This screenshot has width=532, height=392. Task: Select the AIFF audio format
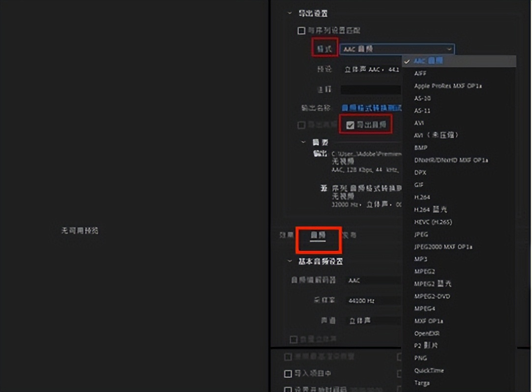coord(421,73)
